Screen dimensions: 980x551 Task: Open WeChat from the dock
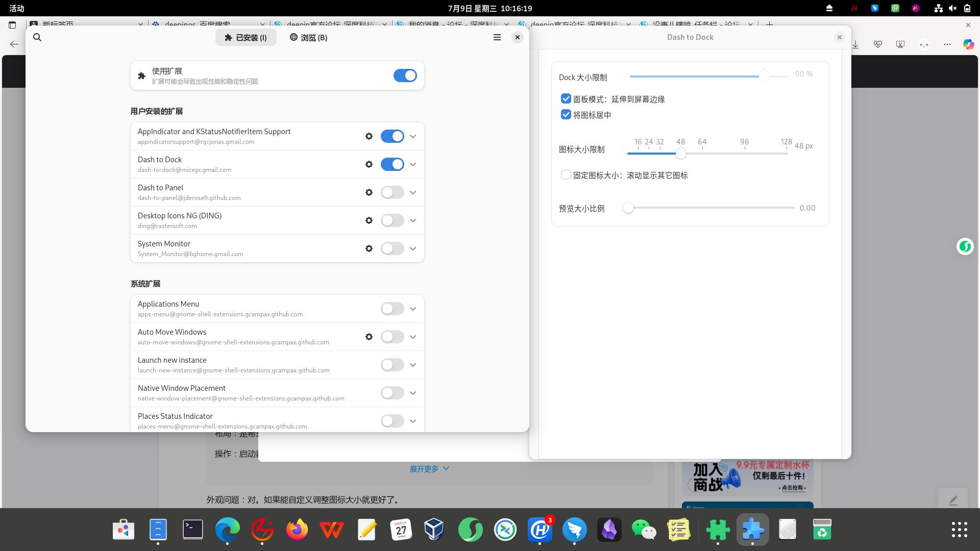[644, 530]
